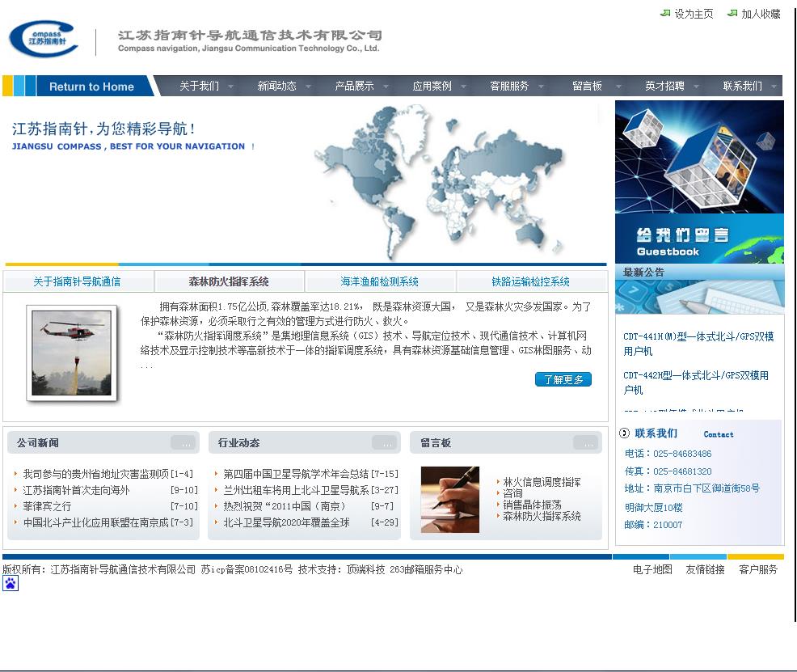Switch to the 森林防火指挥系统 tab
The image size is (797, 672).
(x=229, y=281)
